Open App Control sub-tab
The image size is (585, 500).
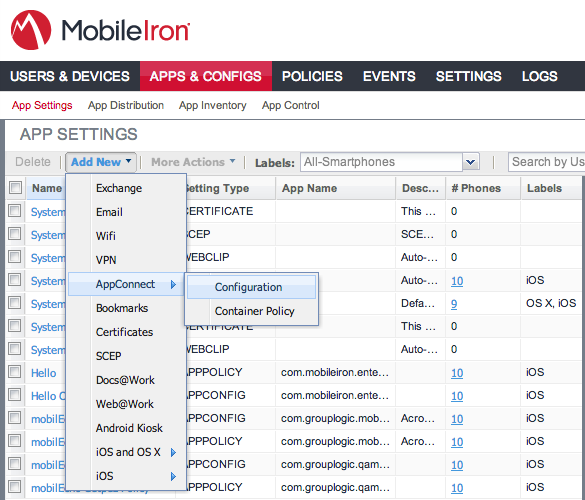(x=291, y=105)
